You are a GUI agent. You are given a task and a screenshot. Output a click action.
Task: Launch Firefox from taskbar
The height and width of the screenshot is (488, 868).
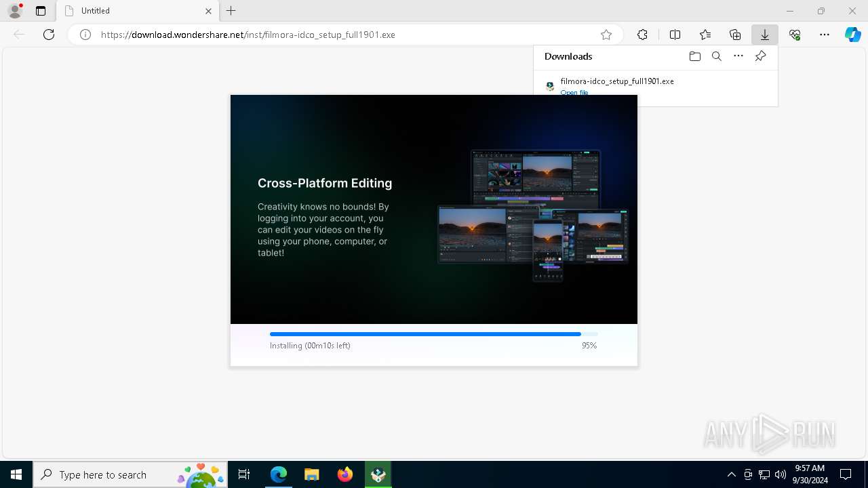click(345, 474)
